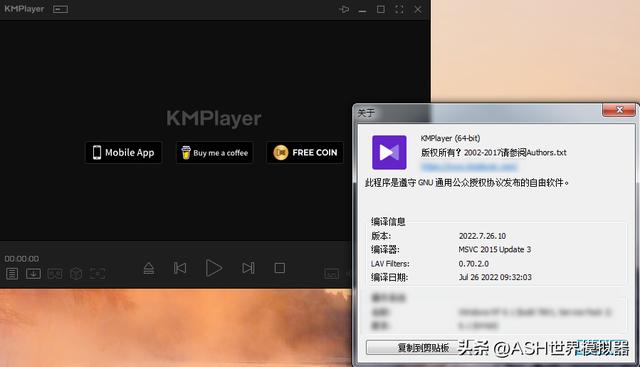Maximize the KMPlayer window

pos(380,9)
